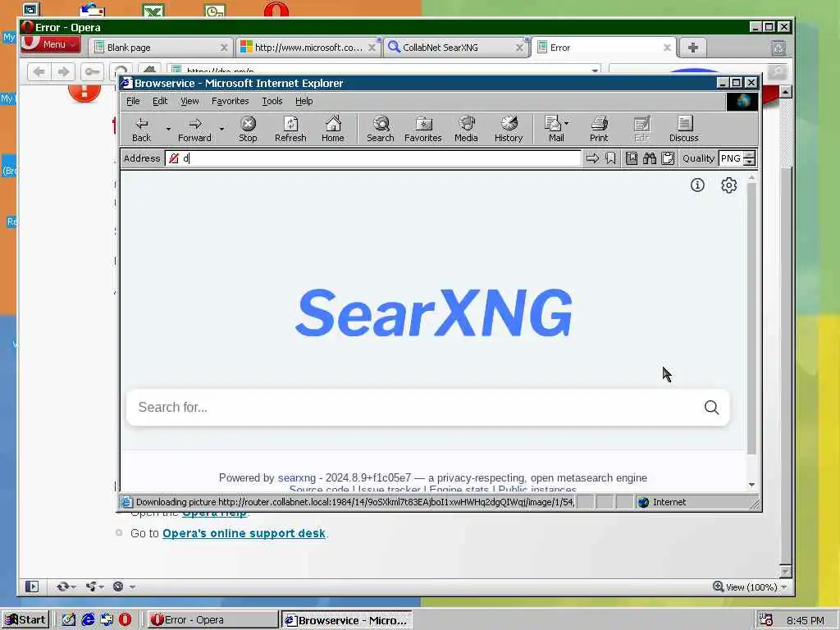
Task: Click the Opera sync icon in status bar
Action: 63,587
